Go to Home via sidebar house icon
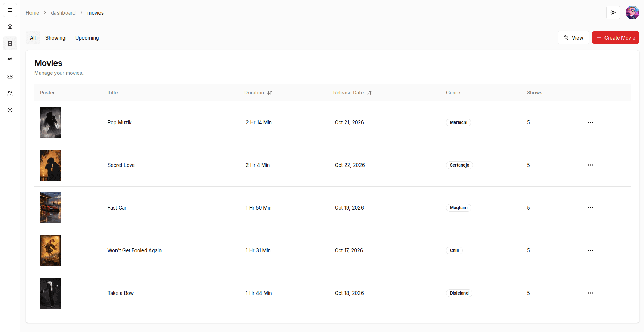Screen dimensions: 644x332 (x=10, y=27)
